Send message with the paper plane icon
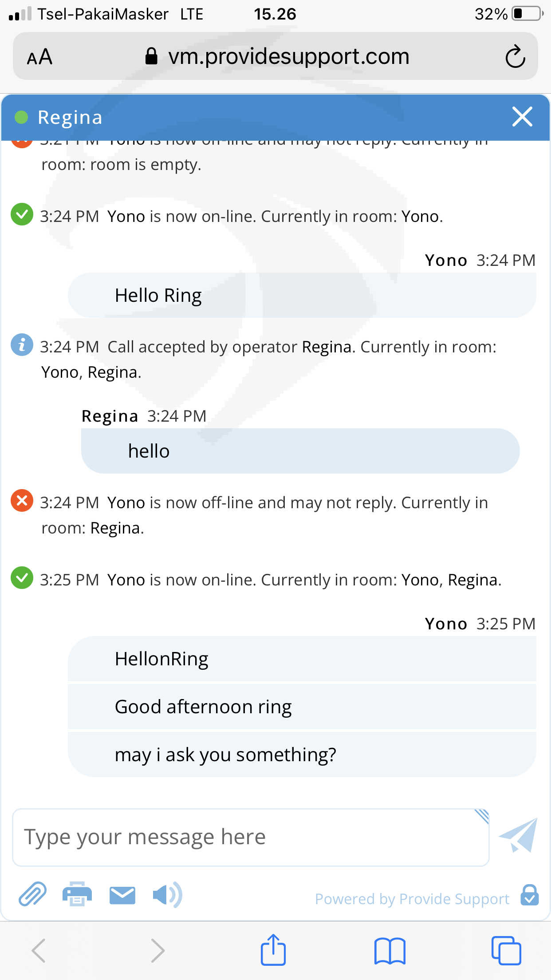551x980 pixels. coord(518,836)
